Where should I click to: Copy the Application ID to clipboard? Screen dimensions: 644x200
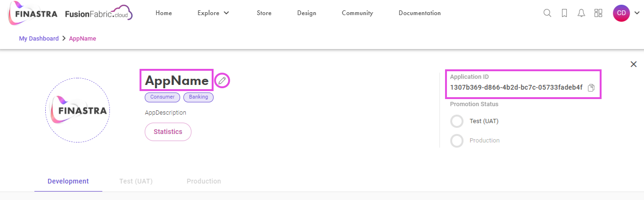(x=591, y=88)
